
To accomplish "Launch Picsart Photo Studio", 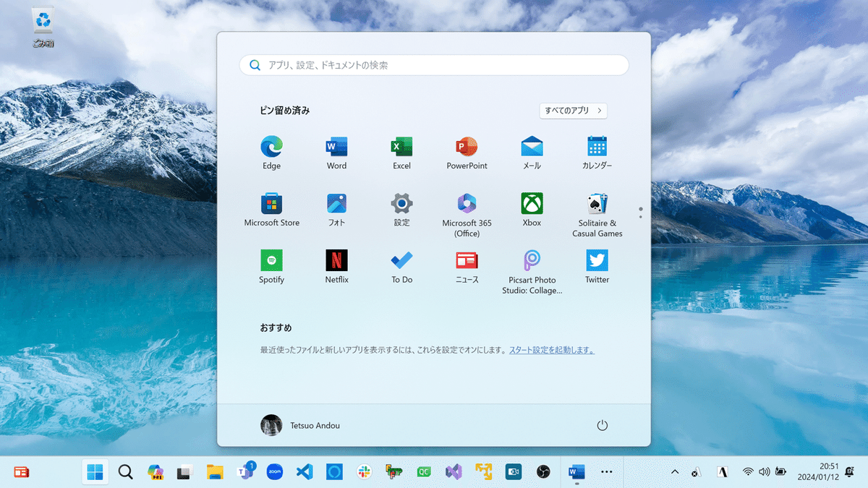I will pos(532,272).
